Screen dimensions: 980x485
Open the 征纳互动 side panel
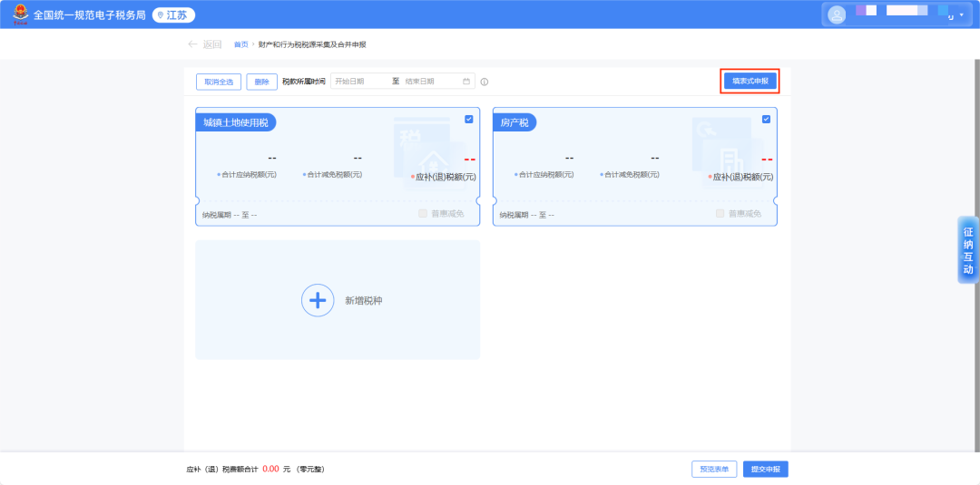click(968, 249)
